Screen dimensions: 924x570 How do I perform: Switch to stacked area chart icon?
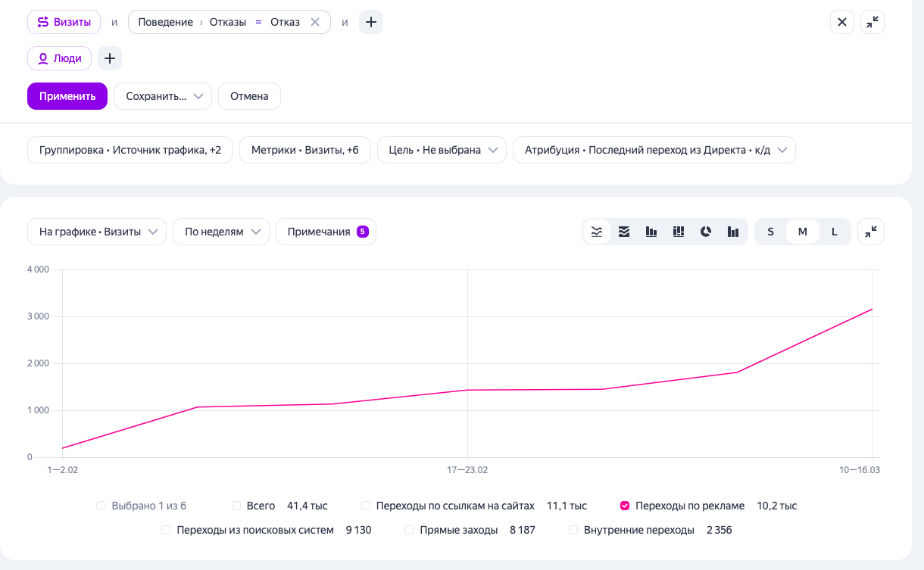pos(624,232)
